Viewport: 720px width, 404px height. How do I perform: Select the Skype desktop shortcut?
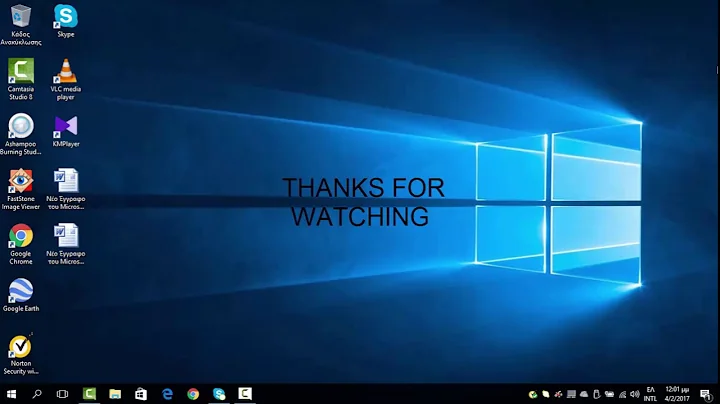tap(66, 21)
